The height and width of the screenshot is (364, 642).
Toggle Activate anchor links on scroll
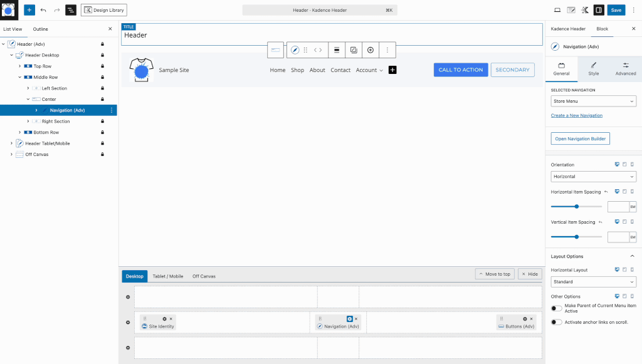(557, 322)
